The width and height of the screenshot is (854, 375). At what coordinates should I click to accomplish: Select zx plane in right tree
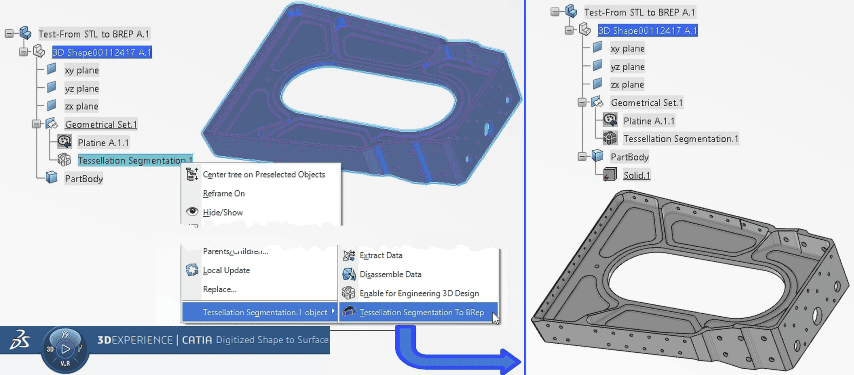(627, 84)
